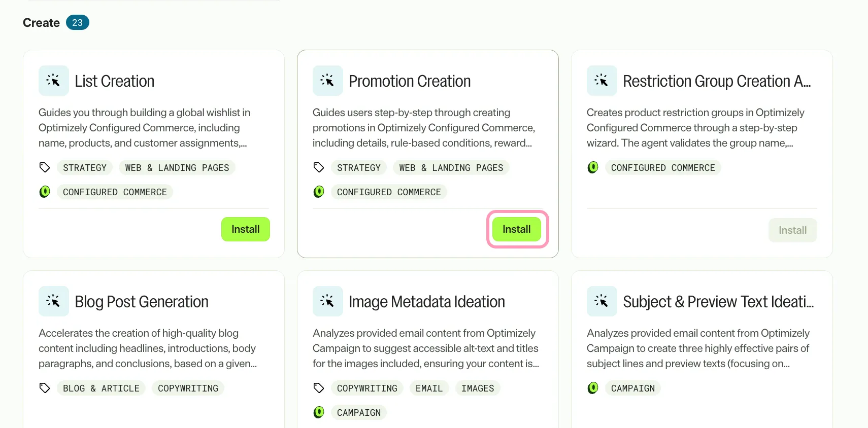Install the Restriction Group Creation agent
Image resolution: width=868 pixels, height=428 pixels.
pos(793,230)
